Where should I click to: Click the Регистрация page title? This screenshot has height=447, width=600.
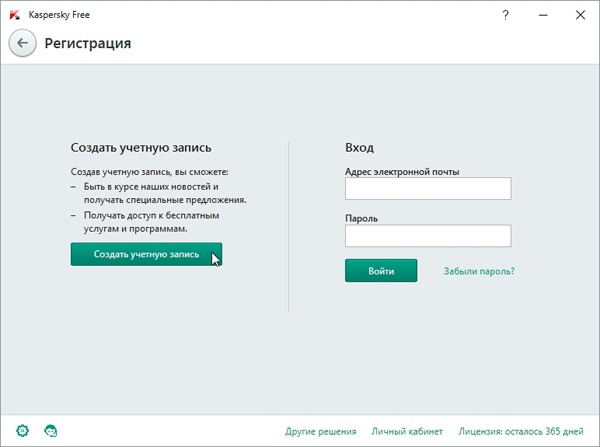88,43
